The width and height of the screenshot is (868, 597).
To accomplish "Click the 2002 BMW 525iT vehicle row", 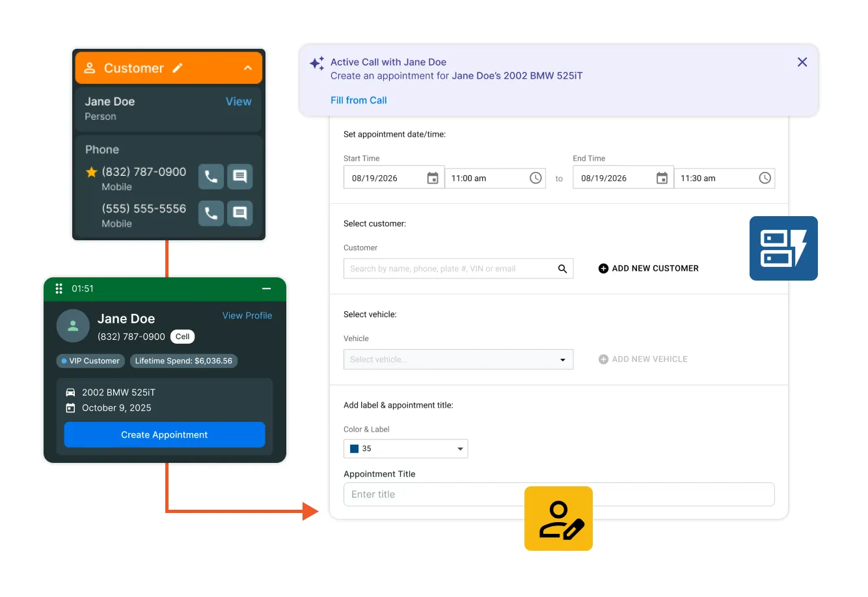I will [111, 393].
